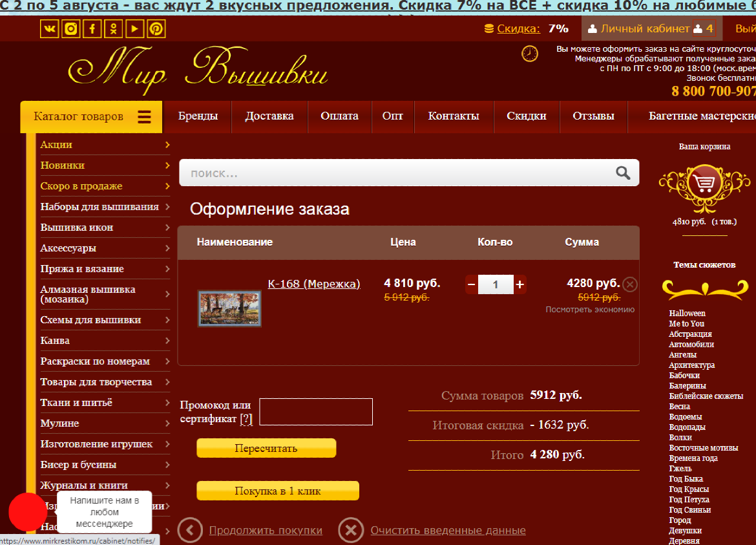Decrease quantity with the minus button
The height and width of the screenshot is (545, 756).
[471, 284]
